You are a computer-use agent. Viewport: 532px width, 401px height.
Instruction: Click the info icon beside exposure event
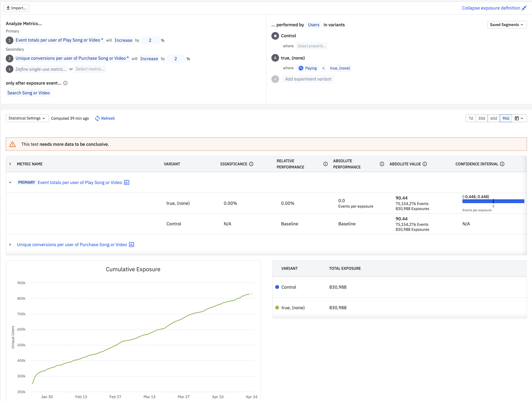click(66, 83)
